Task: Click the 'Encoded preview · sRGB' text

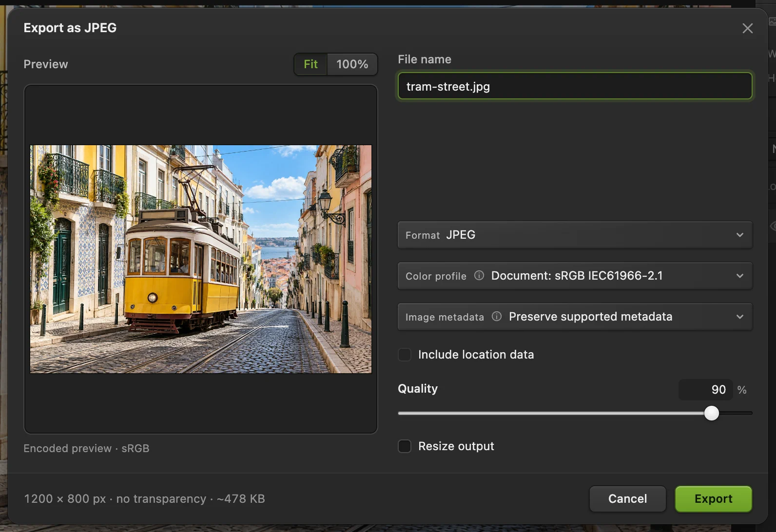Action: tap(86, 448)
